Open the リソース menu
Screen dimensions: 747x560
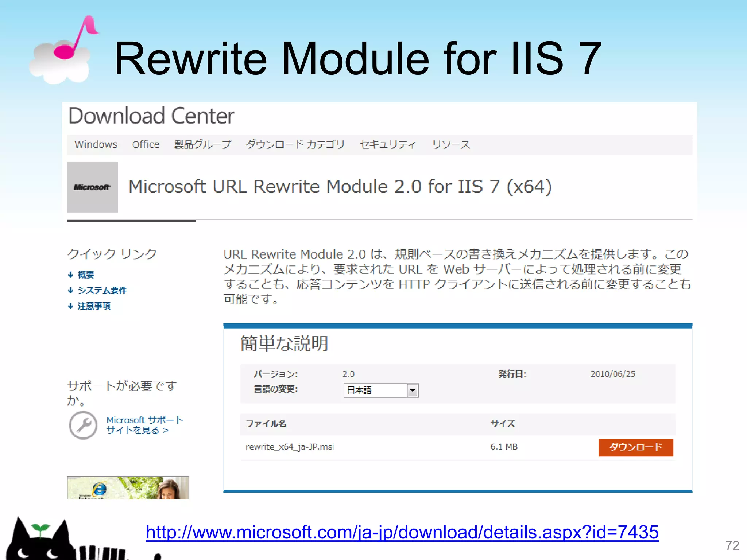click(x=451, y=144)
